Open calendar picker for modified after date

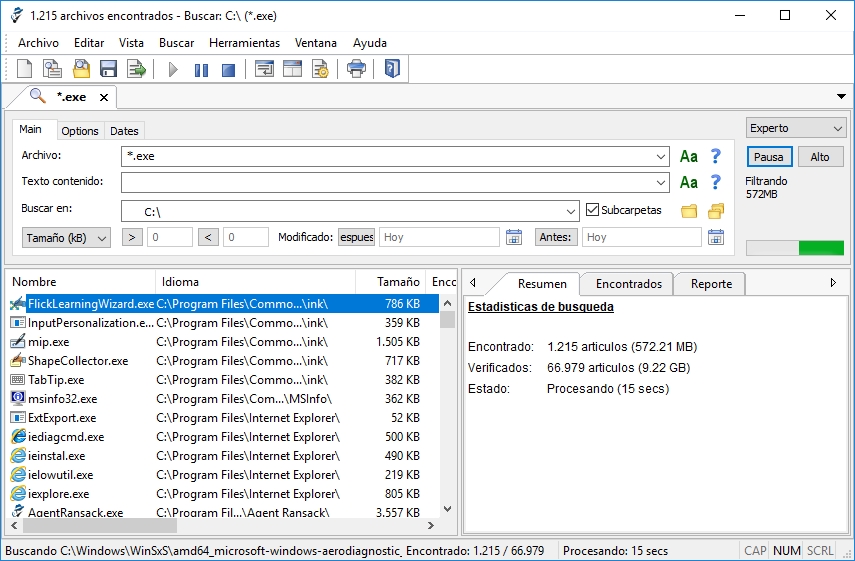(x=514, y=237)
